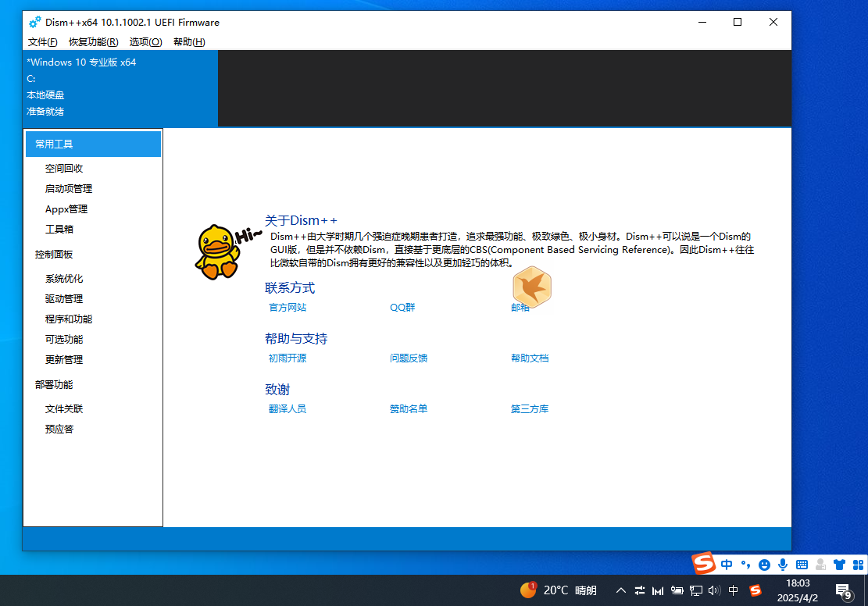Follow the 帮助文档 link
The height and width of the screenshot is (606, 868).
click(530, 358)
